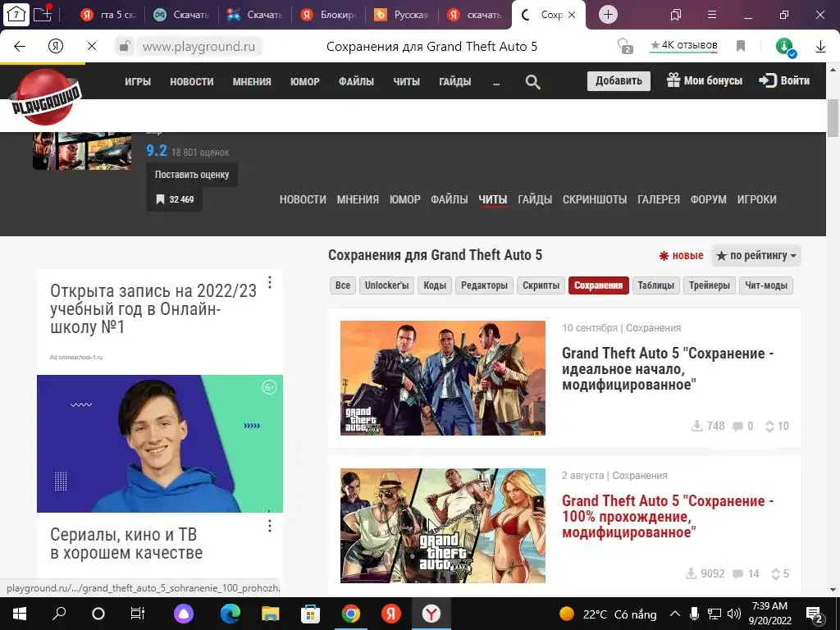Open the Alice assistant purple icon in the taskbar
Screen dimensions: 840x630
[184, 614]
